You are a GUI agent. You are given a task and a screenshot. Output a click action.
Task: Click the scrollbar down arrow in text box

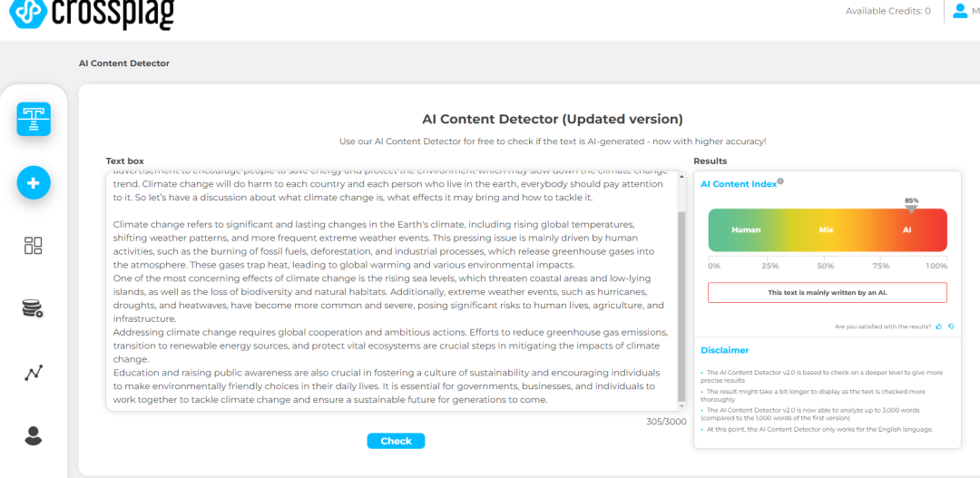coord(681,406)
